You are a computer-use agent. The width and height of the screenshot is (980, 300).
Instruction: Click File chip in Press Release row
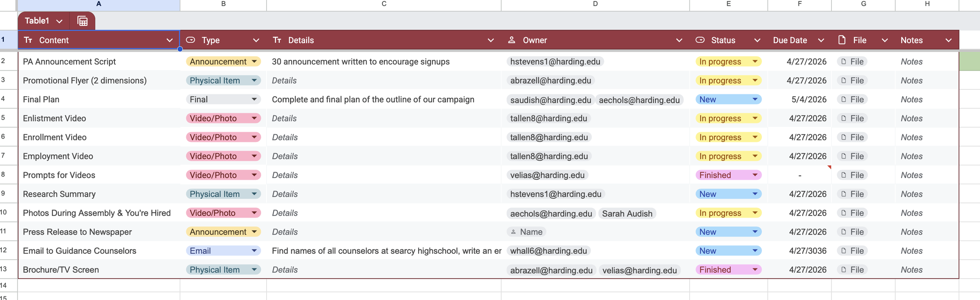[x=852, y=232]
